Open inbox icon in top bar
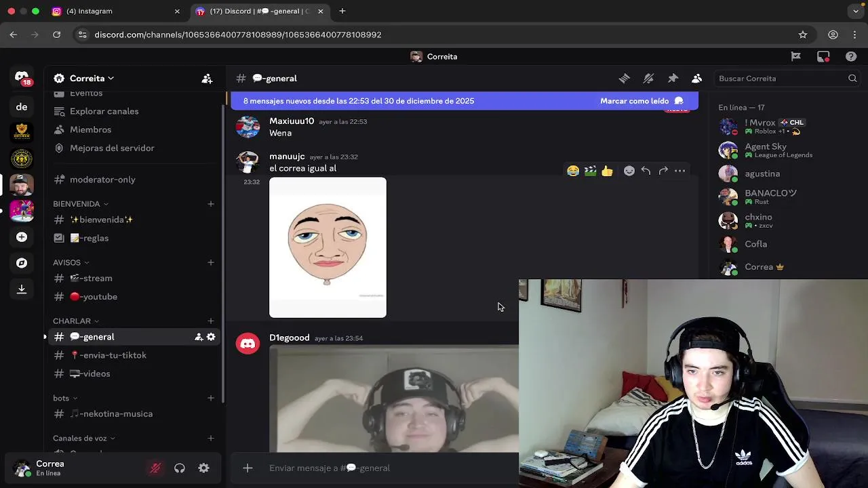868x488 pixels. pos(823,57)
